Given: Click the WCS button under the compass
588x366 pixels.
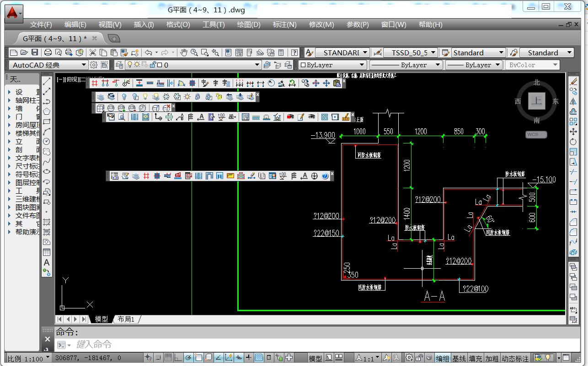Looking at the screenshot, I should (536, 134).
